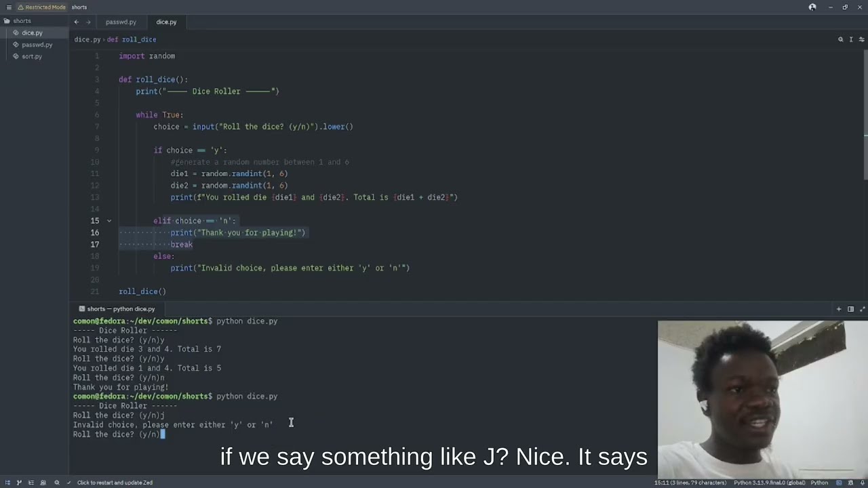
Task: Open buffer search magnifier icon
Action: click(x=841, y=39)
